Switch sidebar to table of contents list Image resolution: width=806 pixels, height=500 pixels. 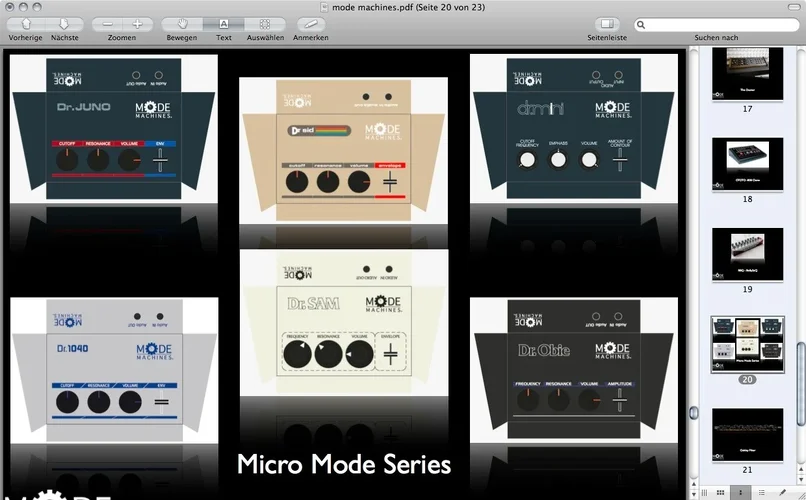761,493
